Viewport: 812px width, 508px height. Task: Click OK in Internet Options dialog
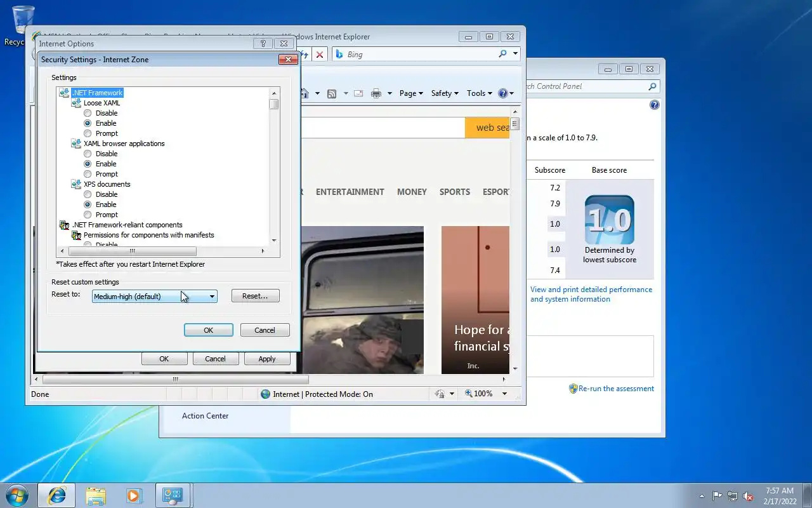(164, 359)
